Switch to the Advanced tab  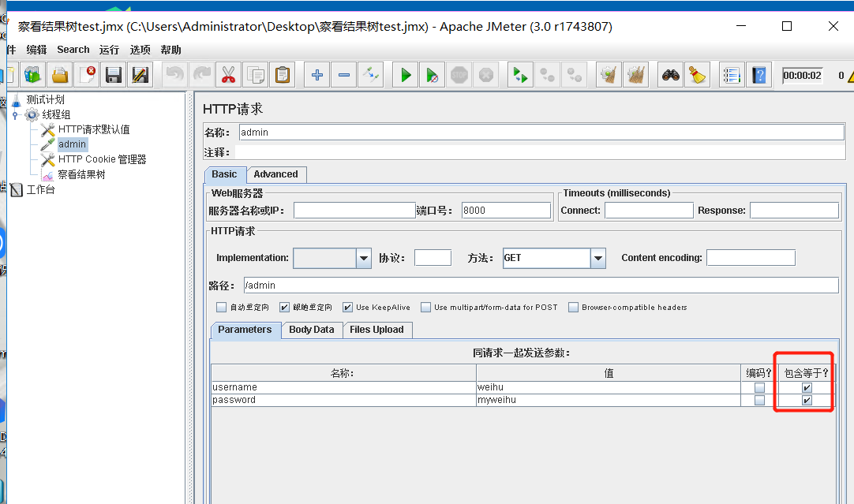[x=275, y=174]
